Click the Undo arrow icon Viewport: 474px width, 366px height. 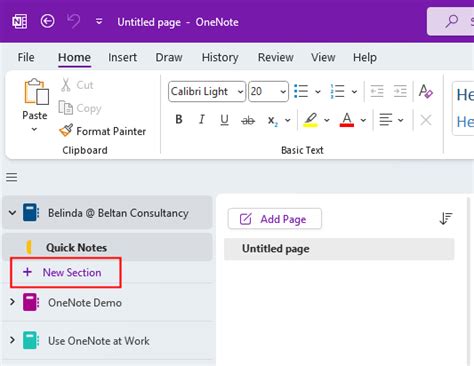pyautogui.click(x=73, y=21)
